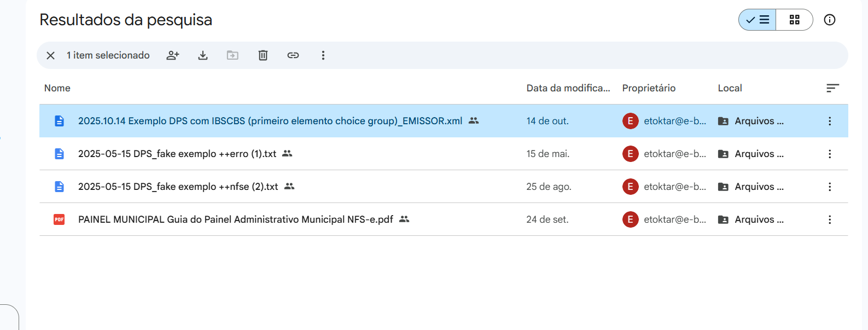Open more options for PAINEL MUNICIPAL pdf
The image size is (868, 330).
(x=830, y=219)
